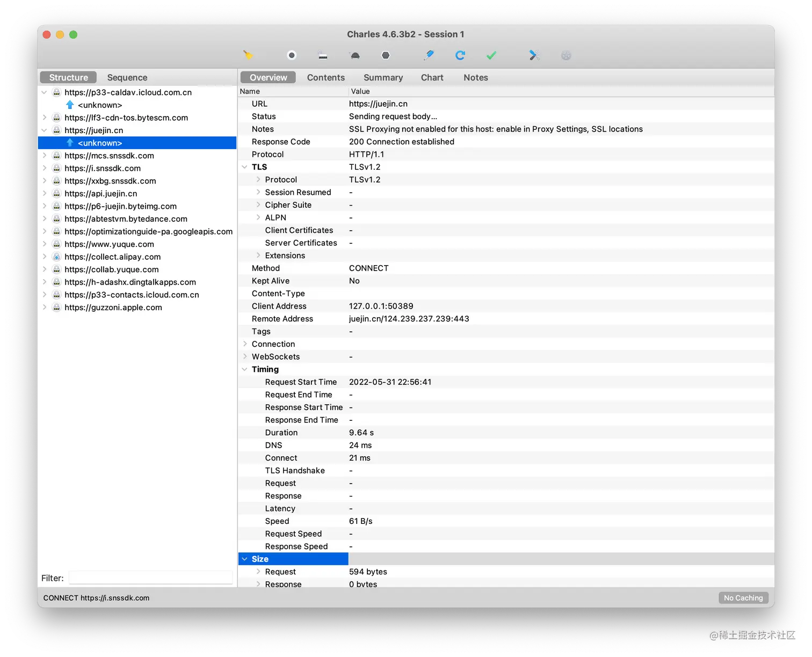Expand the Extensions row
Image resolution: width=812 pixels, height=657 pixels.
(x=258, y=255)
